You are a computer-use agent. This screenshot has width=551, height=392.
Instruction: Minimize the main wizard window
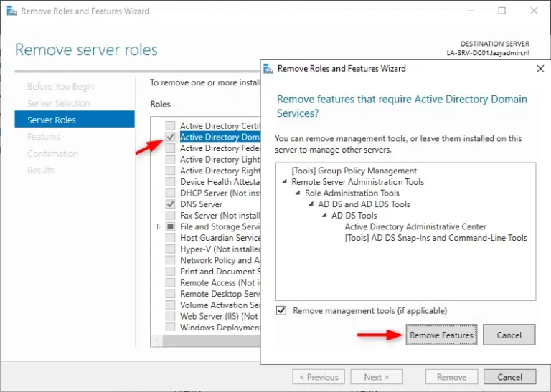(x=470, y=11)
